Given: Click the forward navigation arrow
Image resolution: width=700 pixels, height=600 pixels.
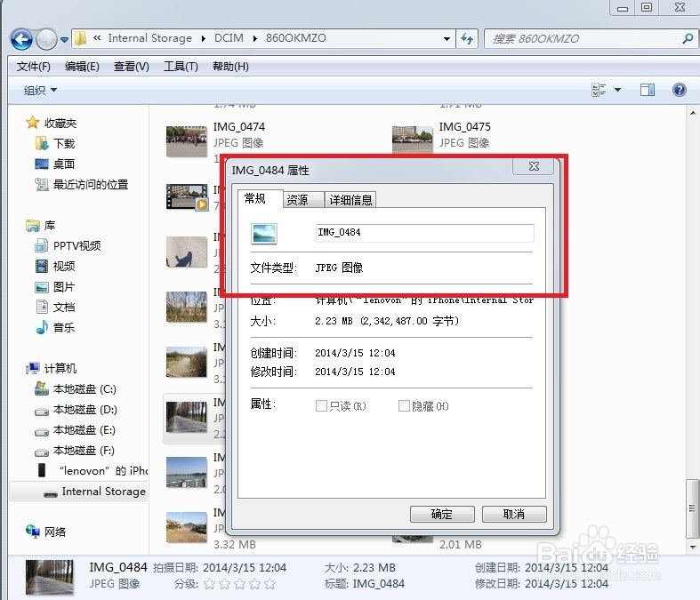Looking at the screenshot, I should pyautogui.click(x=46, y=40).
